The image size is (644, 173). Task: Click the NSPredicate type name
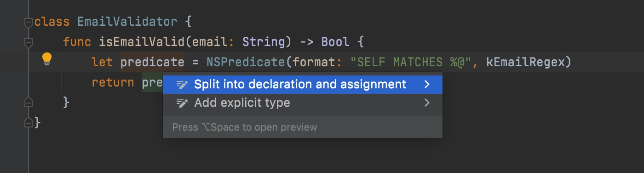[x=246, y=62]
